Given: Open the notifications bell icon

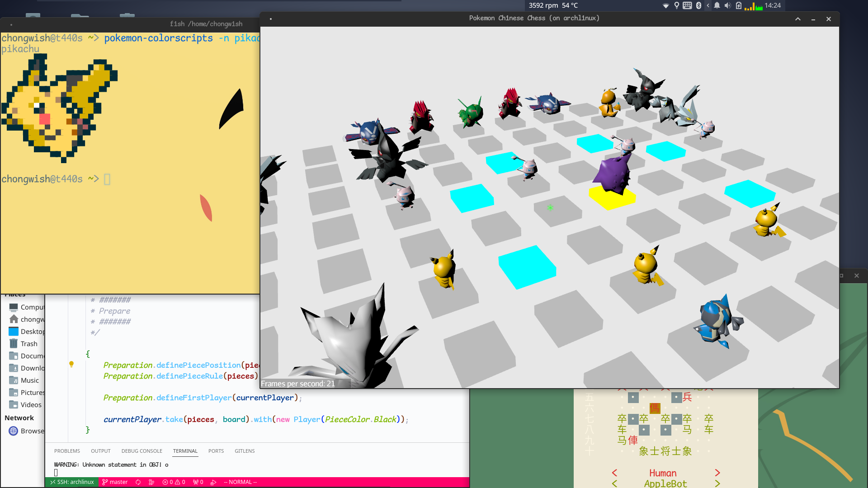Looking at the screenshot, I should click(x=717, y=5).
